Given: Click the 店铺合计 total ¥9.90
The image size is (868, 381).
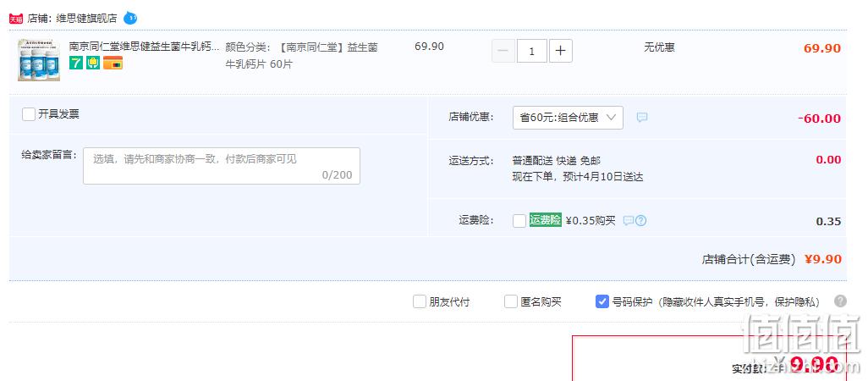Looking at the screenshot, I should point(822,259).
